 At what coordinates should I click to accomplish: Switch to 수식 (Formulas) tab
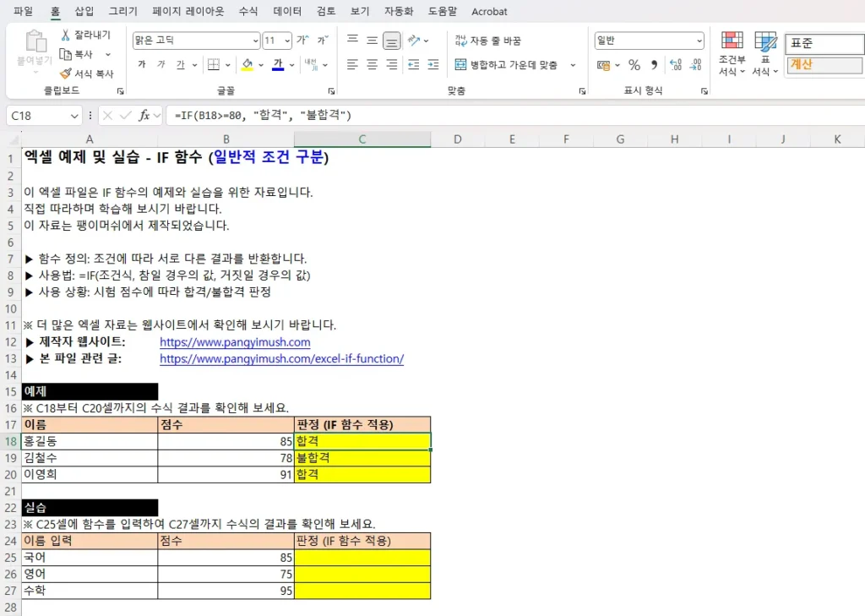pyautogui.click(x=248, y=11)
